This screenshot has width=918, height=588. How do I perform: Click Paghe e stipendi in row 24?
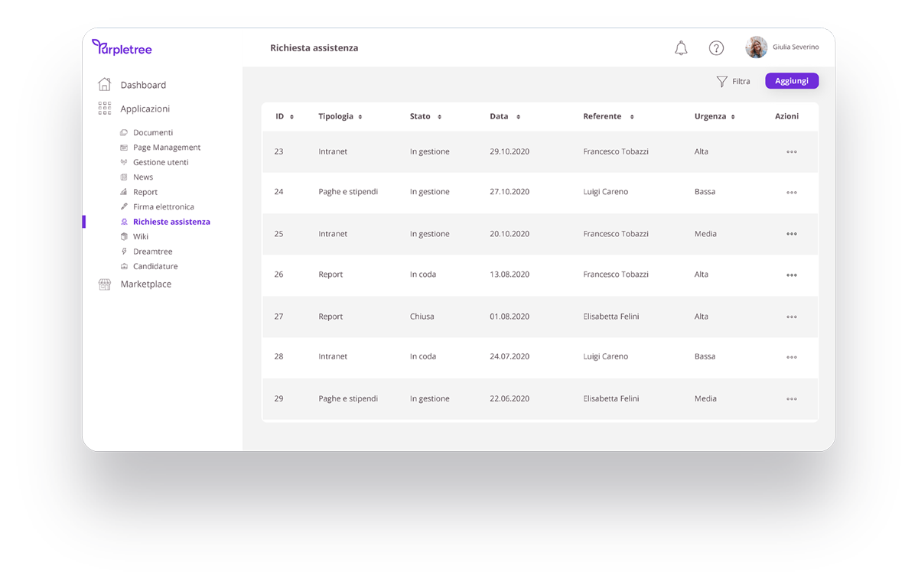[348, 192]
